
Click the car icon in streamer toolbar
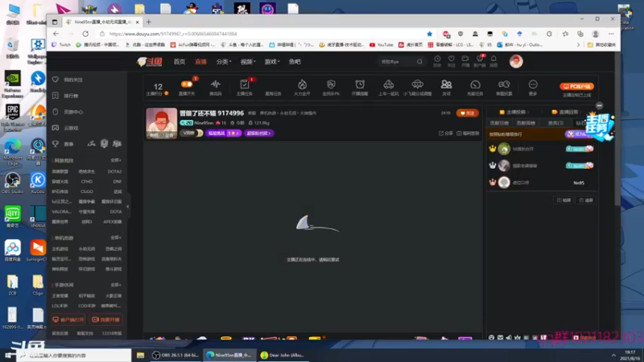tap(389, 84)
